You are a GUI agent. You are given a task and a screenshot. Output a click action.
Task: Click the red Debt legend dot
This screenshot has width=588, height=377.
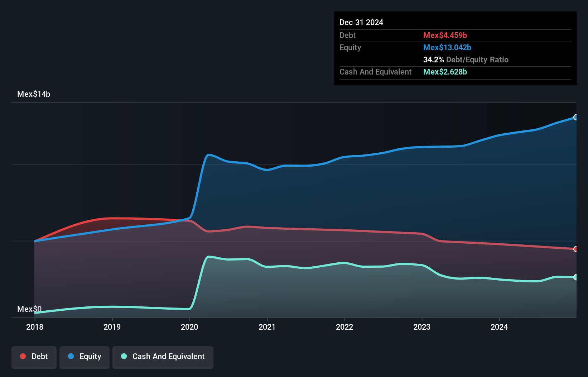pos(23,356)
